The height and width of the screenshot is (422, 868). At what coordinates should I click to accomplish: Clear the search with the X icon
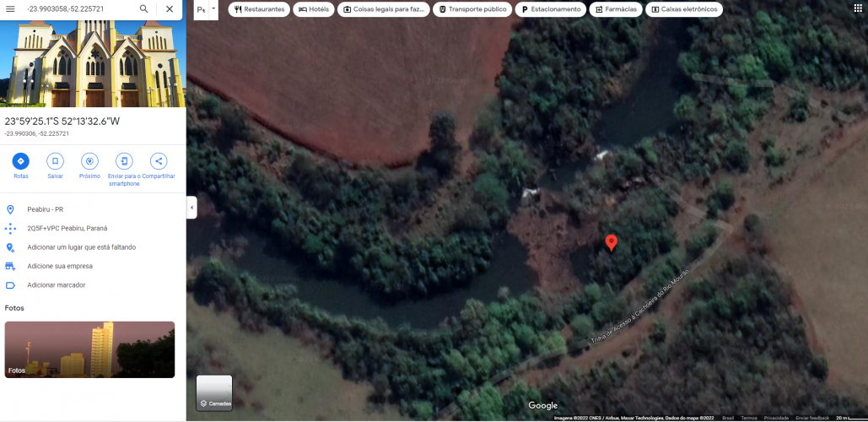point(170,8)
